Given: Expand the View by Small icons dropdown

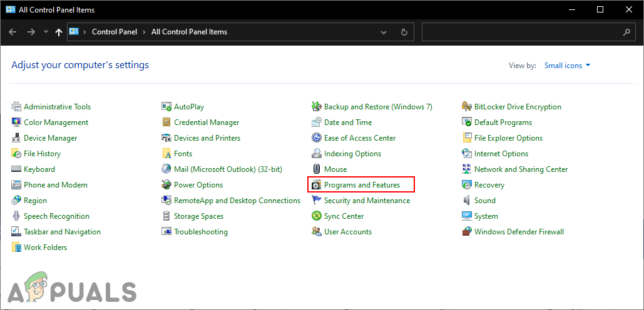Looking at the screenshot, I should (567, 66).
